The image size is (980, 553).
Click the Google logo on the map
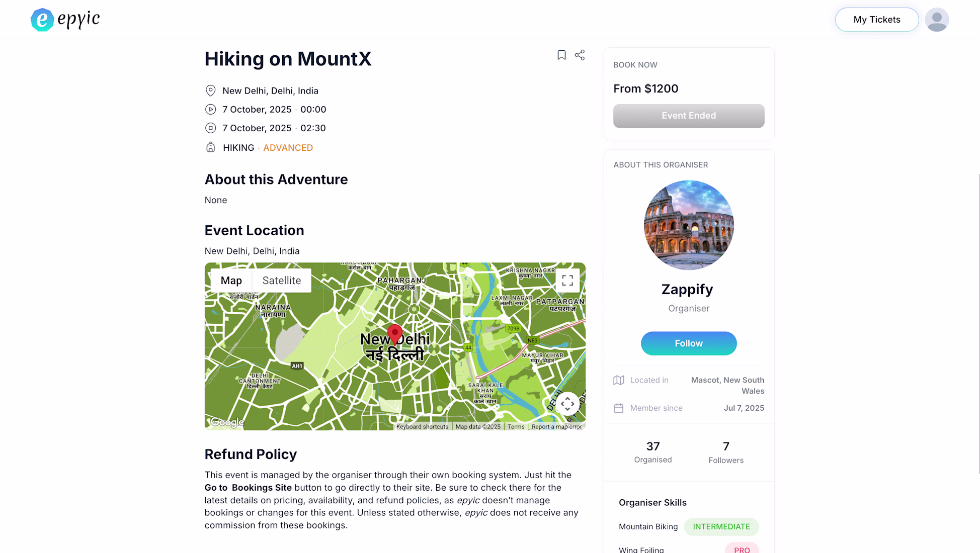pyautogui.click(x=227, y=422)
